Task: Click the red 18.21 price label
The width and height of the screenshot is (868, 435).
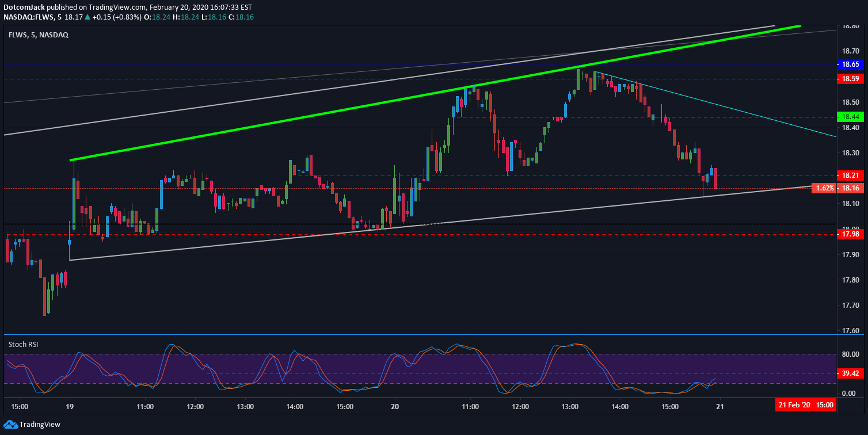Action: click(850, 175)
